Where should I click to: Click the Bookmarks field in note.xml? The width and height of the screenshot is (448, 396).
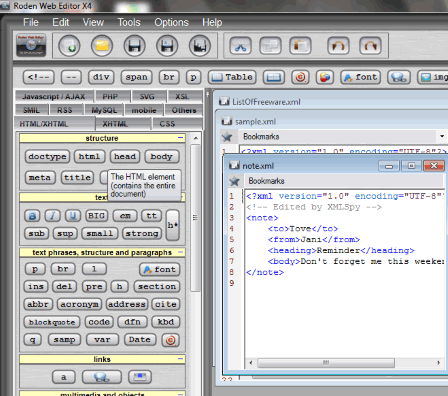coord(344,181)
